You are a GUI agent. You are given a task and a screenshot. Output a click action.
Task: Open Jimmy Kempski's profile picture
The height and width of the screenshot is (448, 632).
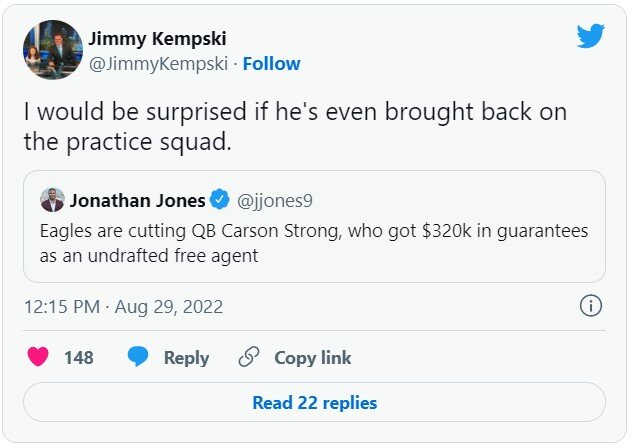[x=52, y=50]
